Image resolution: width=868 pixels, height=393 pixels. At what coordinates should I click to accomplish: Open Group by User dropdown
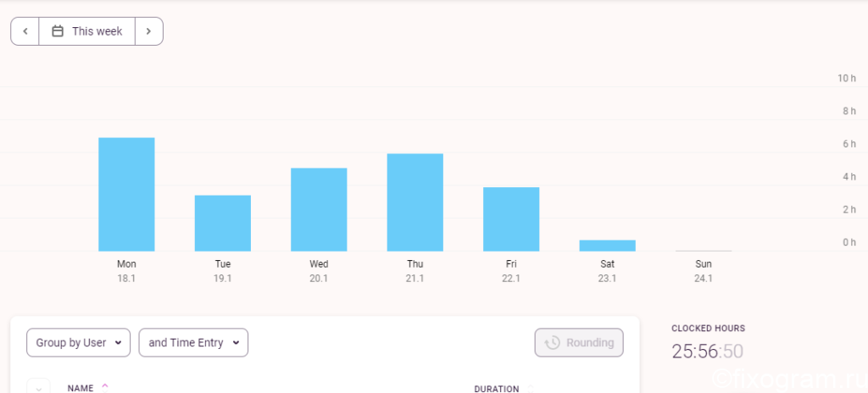(79, 343)
